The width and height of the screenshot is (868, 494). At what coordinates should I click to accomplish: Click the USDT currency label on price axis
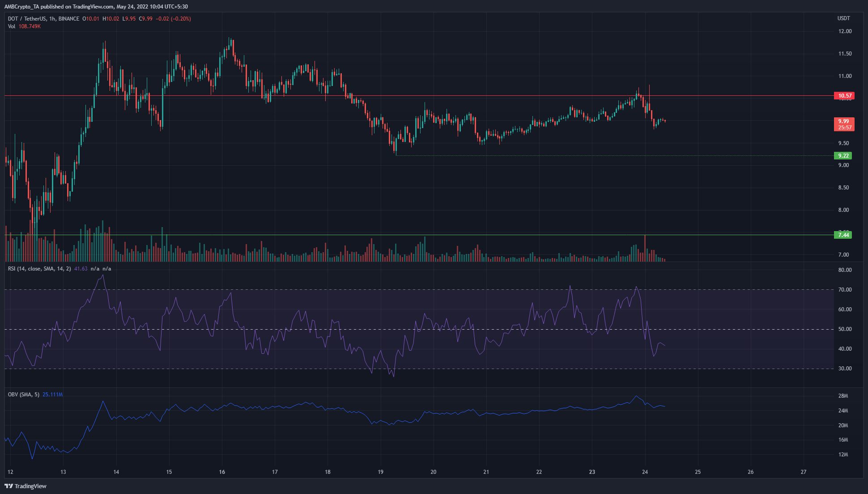(843, 18)
